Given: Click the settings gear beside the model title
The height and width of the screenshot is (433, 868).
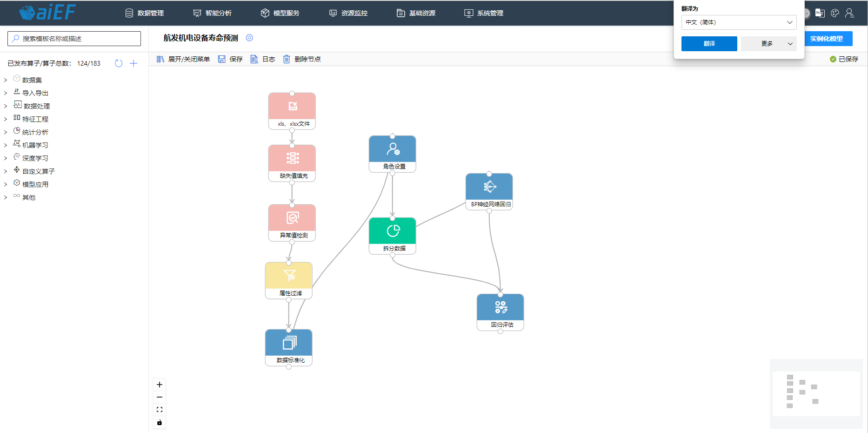Looking at the screenshot, I should pyautogui.click(x=249, y=38).
